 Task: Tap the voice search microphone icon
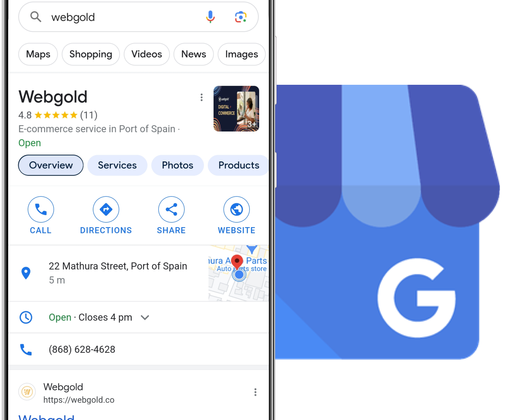[x=210, y=17]
